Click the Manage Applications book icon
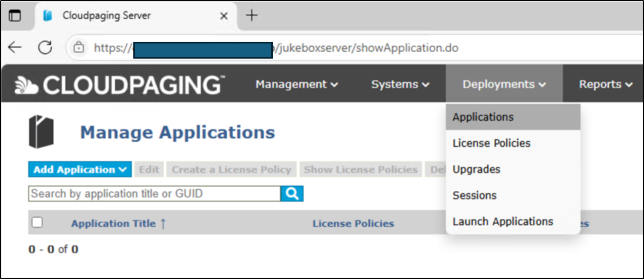Viewport: 644px width, 279px height. [41, 132]
